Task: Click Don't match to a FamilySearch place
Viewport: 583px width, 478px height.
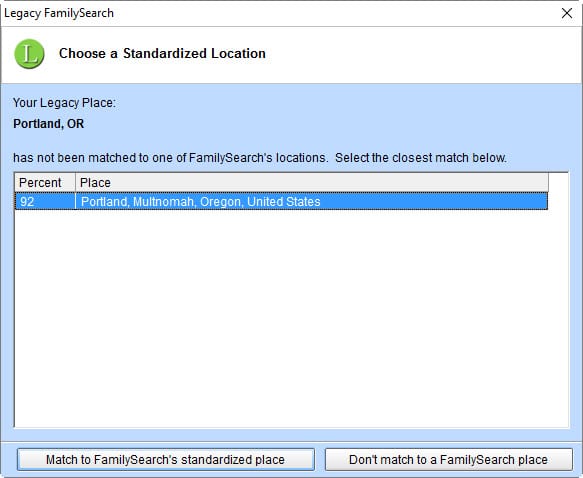Action: pos(448,459)
